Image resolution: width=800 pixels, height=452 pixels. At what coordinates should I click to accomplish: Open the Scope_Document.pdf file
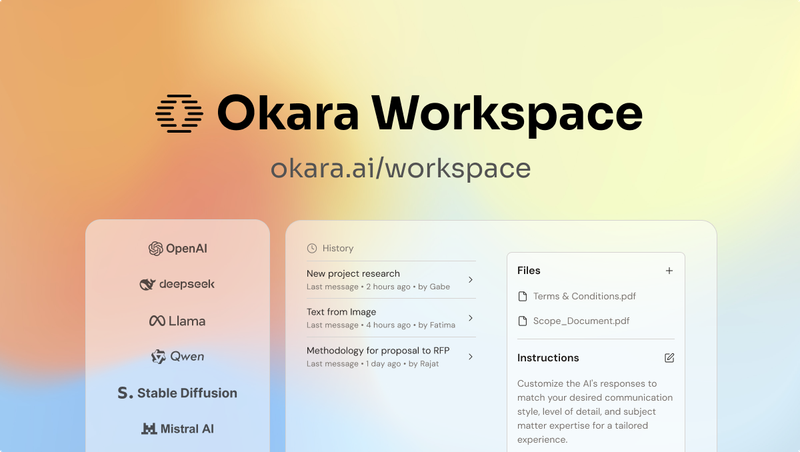pos(581,321)
